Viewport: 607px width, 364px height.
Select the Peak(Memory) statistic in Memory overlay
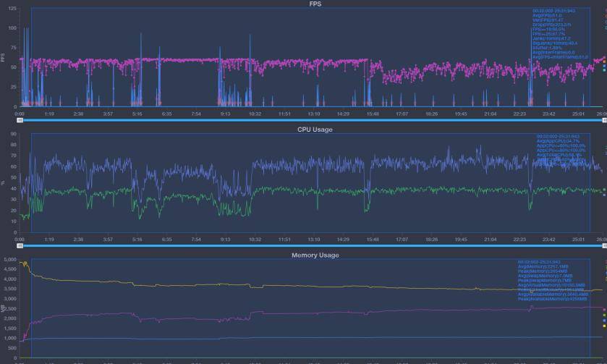543,271
